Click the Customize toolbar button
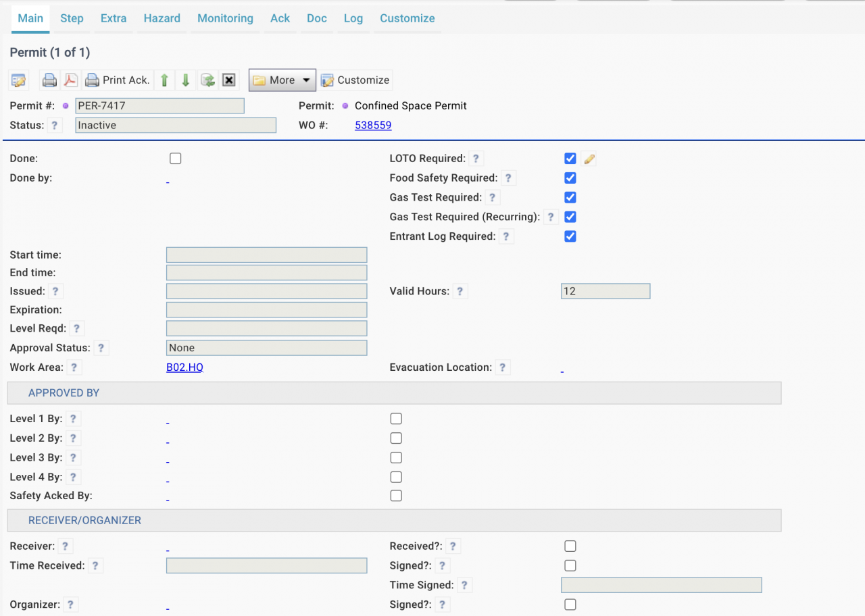This screenshot has height=616, width=865. [355, 80]
